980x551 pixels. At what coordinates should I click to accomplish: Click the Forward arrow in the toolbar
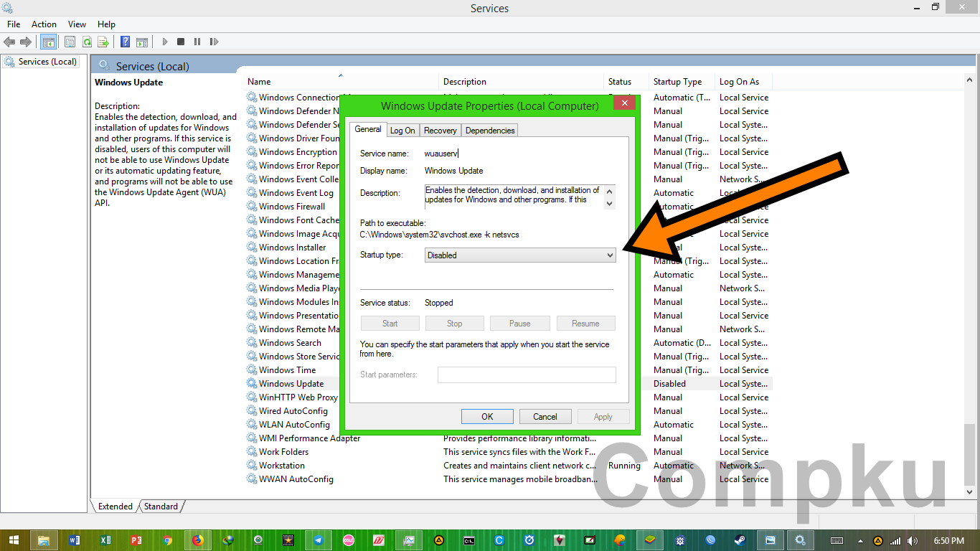coord(26,42)
